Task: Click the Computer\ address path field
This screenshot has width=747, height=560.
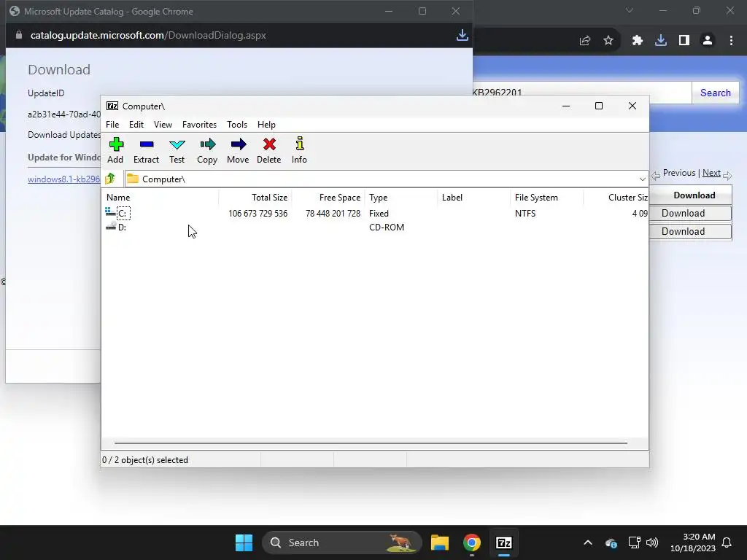Action: pyautogui.click(x=387, y=179)
